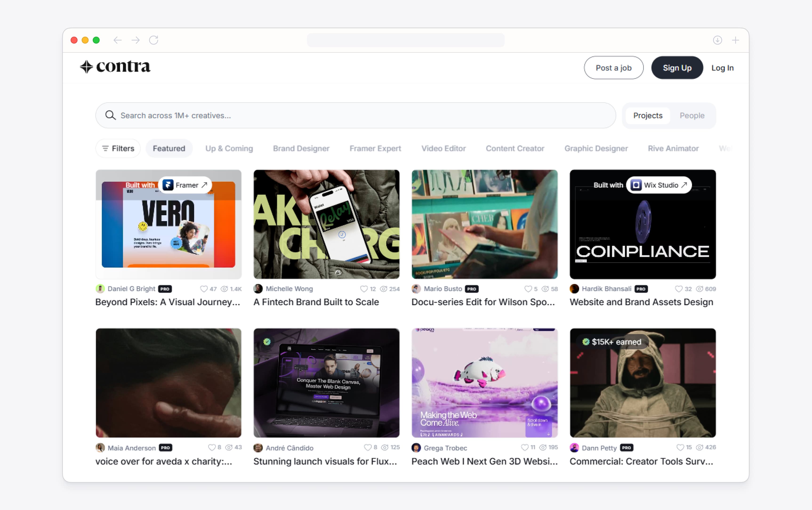Open the COINPLIANCE project thumbnail
Image resolution: width=812 pixels, height=510 pixels.
643,224
